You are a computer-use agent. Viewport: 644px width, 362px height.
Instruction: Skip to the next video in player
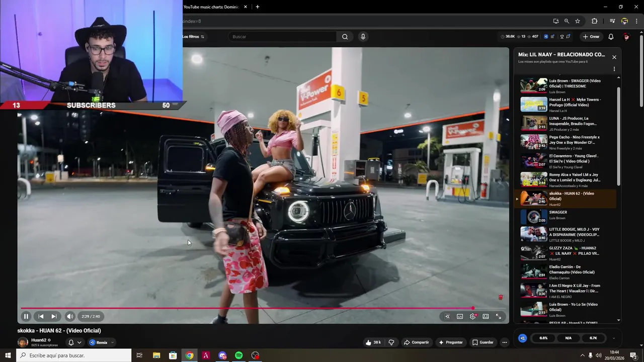point(54,316)
